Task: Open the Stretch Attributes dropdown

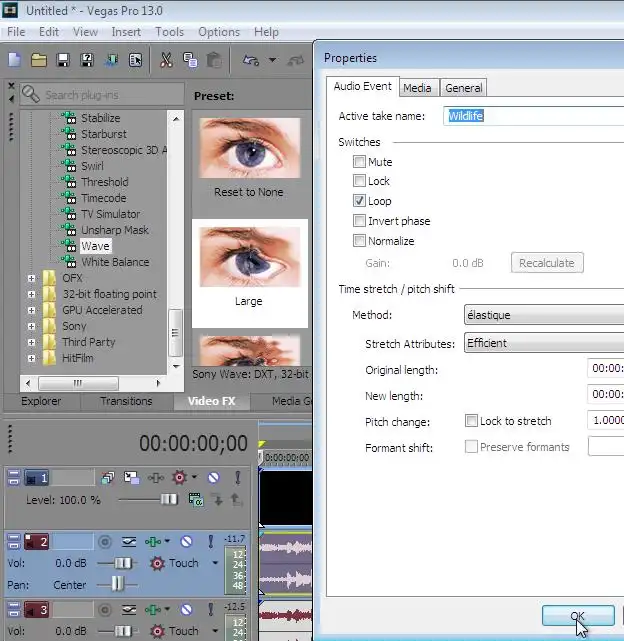Action: (544, 343)
